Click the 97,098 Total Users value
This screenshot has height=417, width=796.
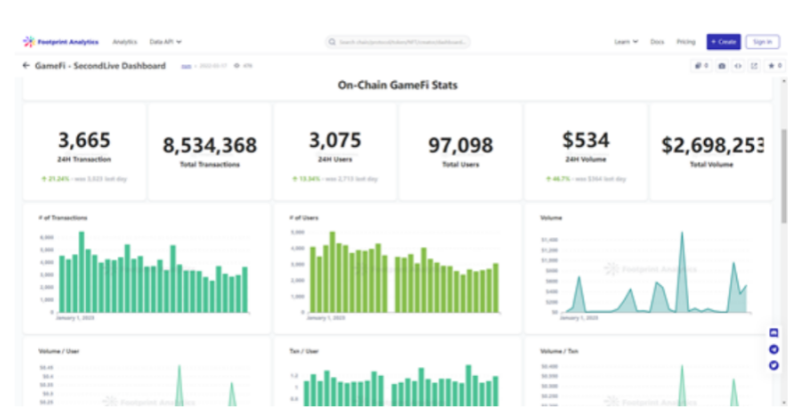tap(460, 145)
